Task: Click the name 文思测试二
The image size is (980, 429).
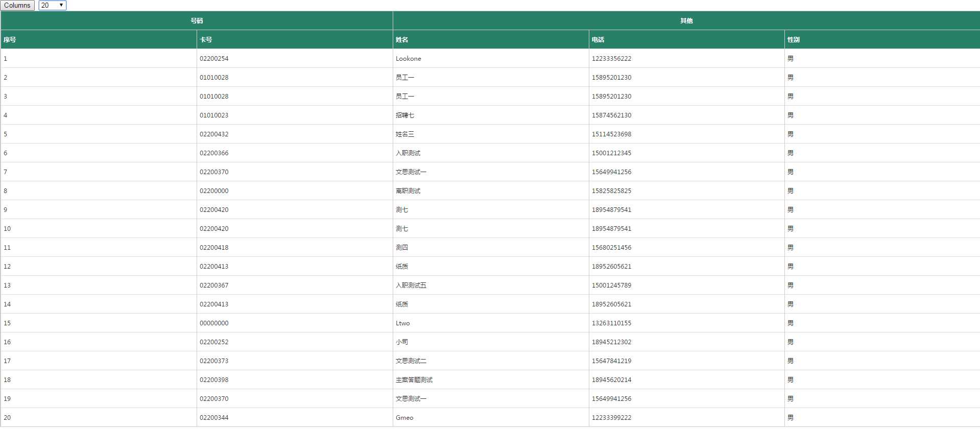Action: click(411, 361)
